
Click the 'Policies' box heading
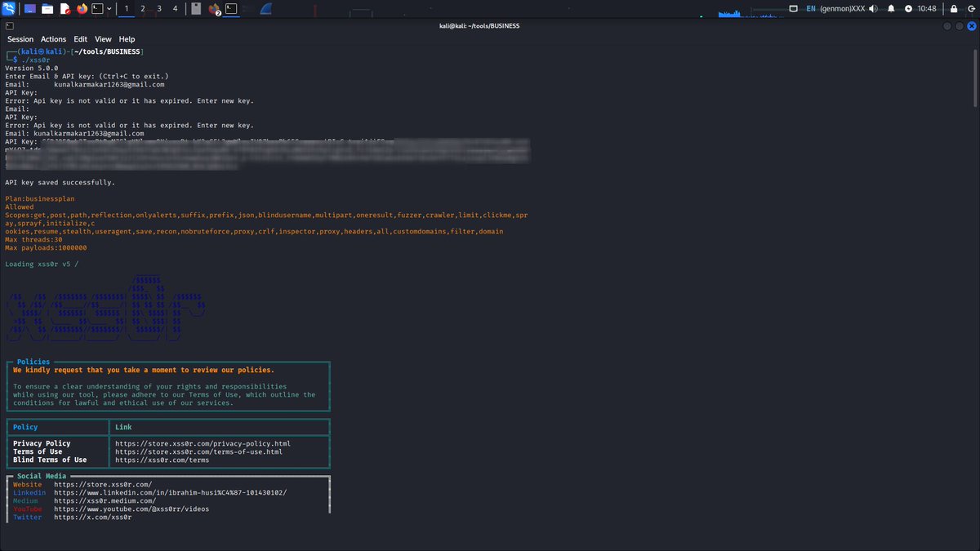33,362
